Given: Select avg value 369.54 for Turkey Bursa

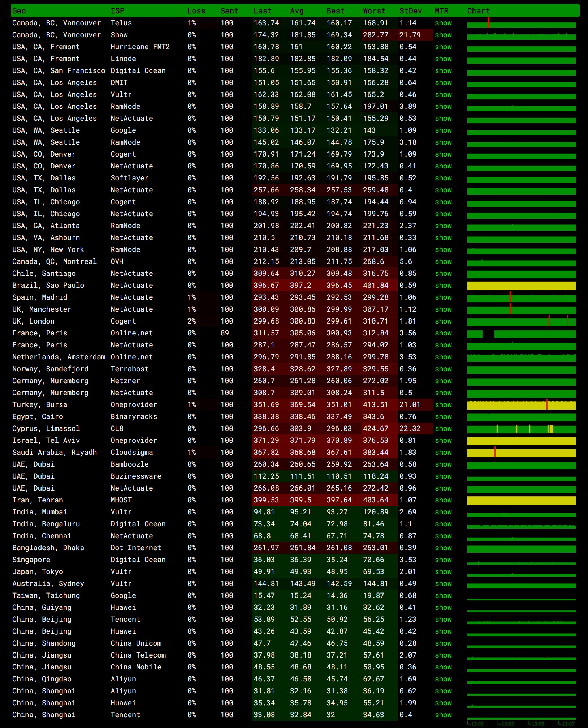Looking at the screenshot, I should 303,404.
